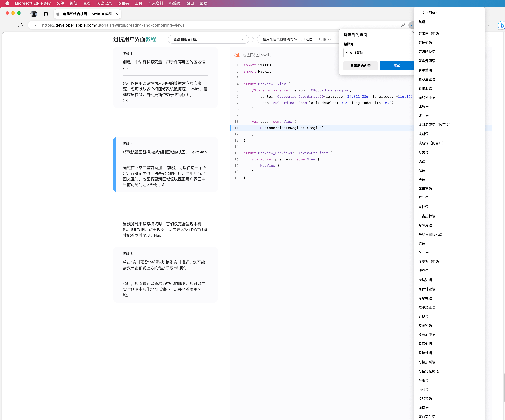Click the 完成 button
505x420 pixels.
pyautogui.click(x=397, y=66)
